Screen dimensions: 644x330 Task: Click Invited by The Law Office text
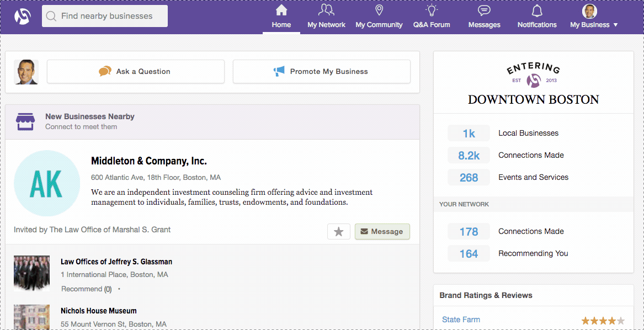point(92,230)
